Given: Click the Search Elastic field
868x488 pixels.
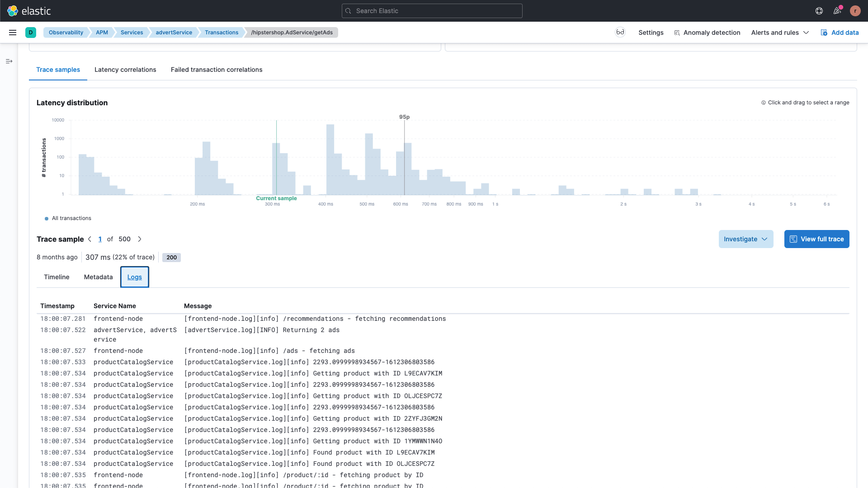Looking at the screenshot, I should click(432, 11).
